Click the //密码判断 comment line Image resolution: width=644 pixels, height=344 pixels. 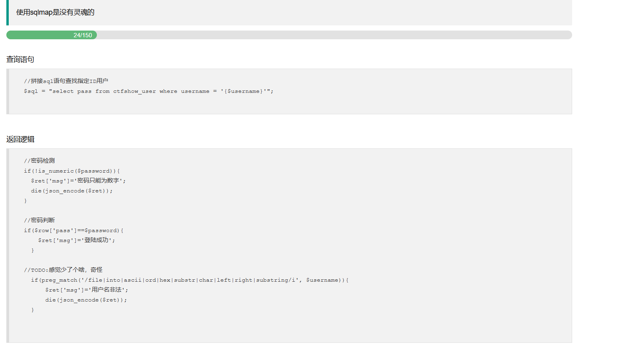[x=39, y=220]
